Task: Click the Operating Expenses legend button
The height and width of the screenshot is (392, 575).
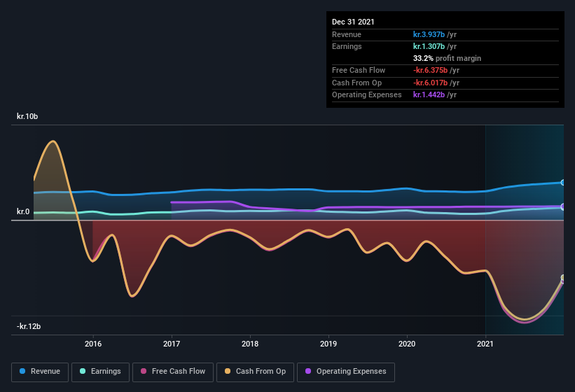Action: (x=346, y=372)
